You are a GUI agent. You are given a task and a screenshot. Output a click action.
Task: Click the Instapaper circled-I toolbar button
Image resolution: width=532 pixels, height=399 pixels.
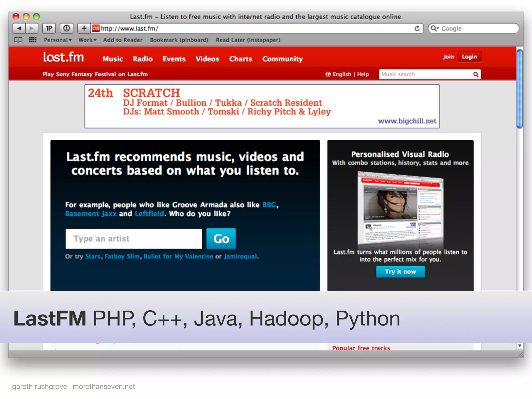click(x=66, y=28)
